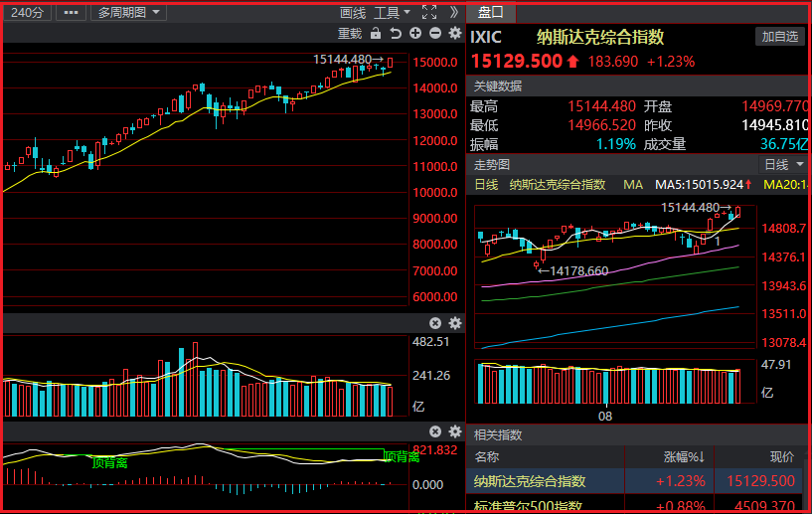Undo with the curved arrow icon

click(x=396, y=34)
